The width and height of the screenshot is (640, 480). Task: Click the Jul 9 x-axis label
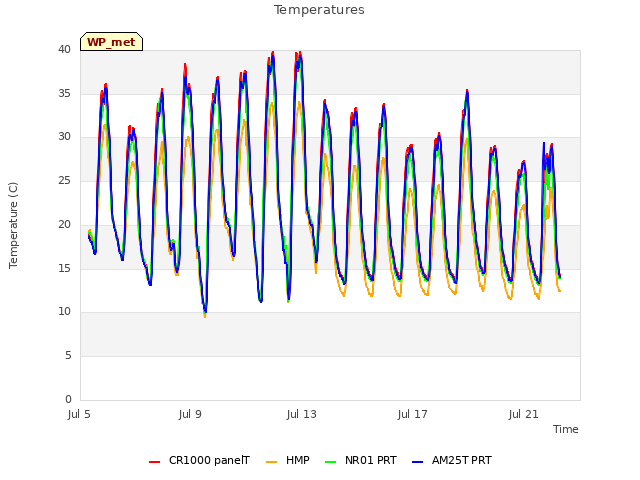190,414
